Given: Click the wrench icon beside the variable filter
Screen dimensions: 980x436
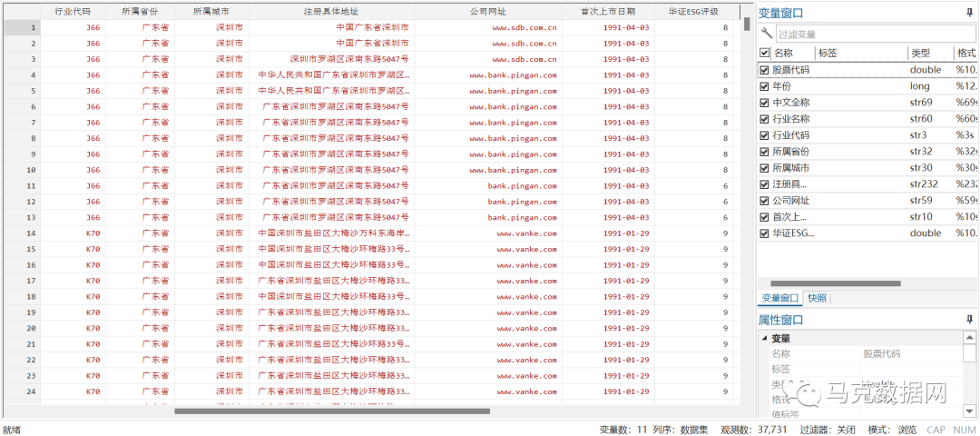Looking at the screenshot, I should coord(767,34).
